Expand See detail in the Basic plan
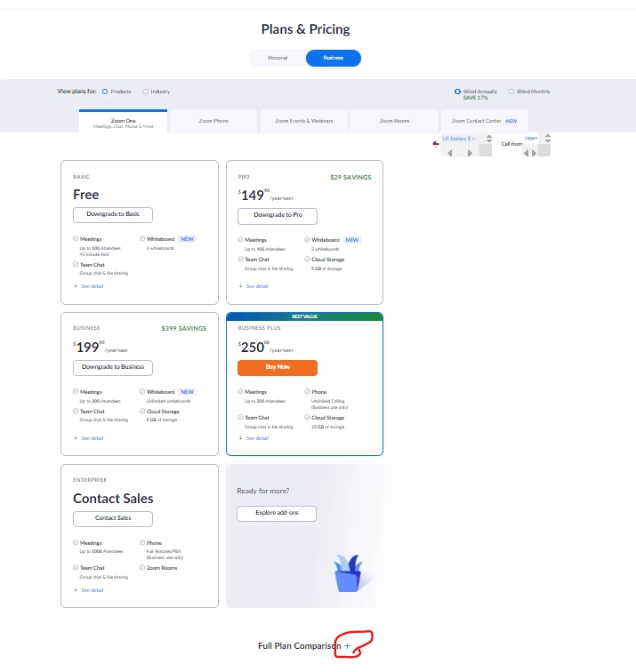Image resolution: width=636 pixels, height=672 pixels. point(93,286)
